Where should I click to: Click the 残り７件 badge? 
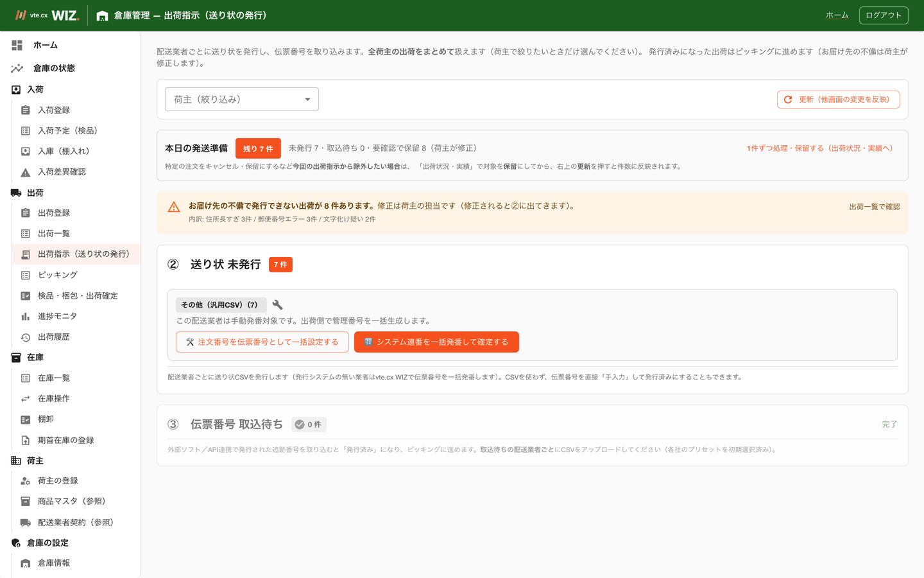coord(258,148)
